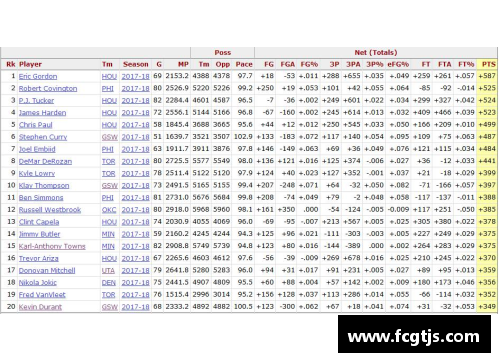Click the Robert Covington link

pos(48,89)
